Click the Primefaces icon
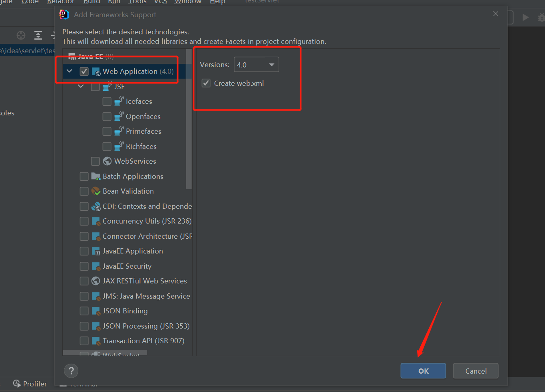 pyautogui.click(x=119, y=131)
